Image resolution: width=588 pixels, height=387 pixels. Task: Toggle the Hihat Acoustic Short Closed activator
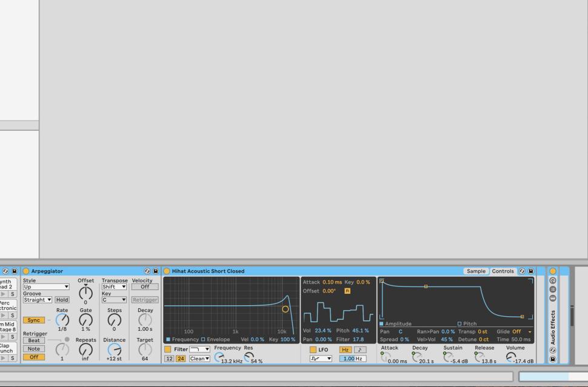[167, 271]
